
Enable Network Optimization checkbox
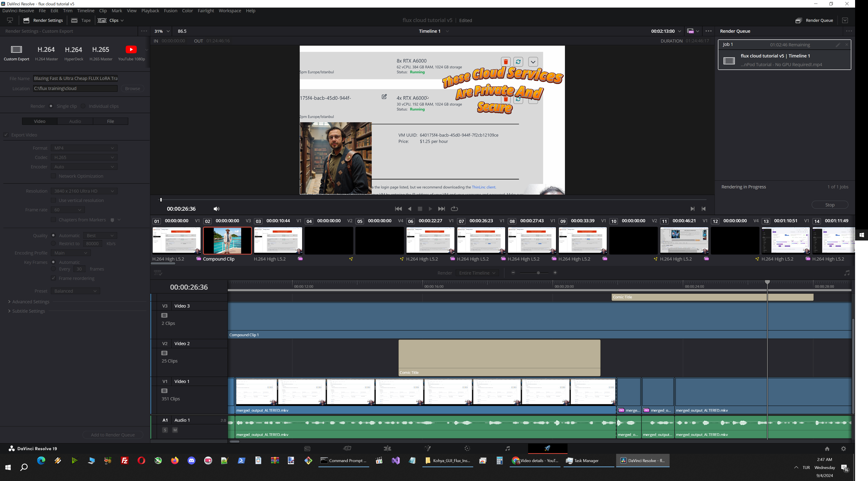53,176
